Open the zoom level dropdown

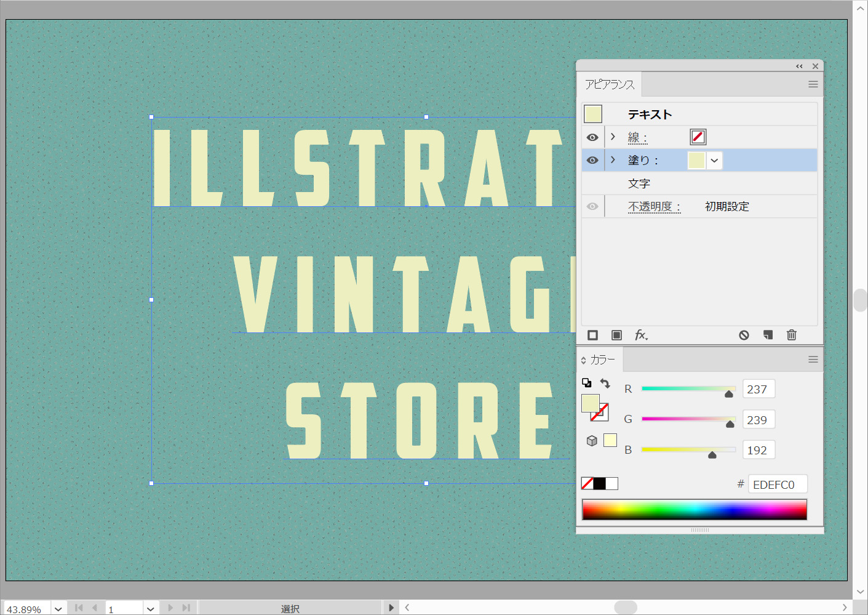(58, 609)
